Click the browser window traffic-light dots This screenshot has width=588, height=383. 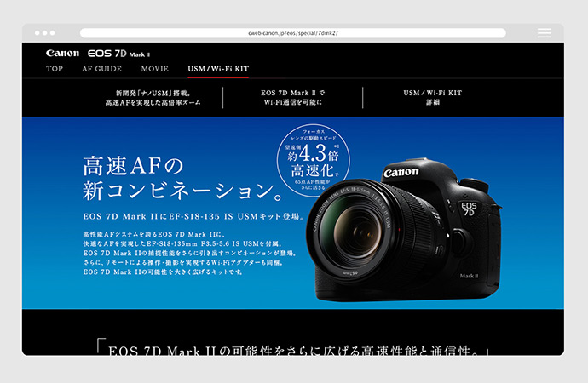coord(44,33)
